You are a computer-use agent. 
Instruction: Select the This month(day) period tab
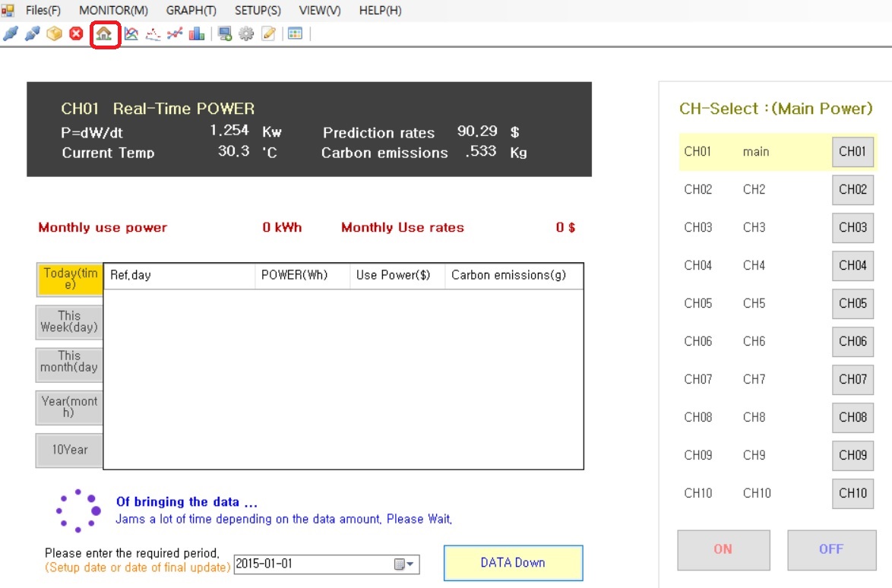[69, 365]
